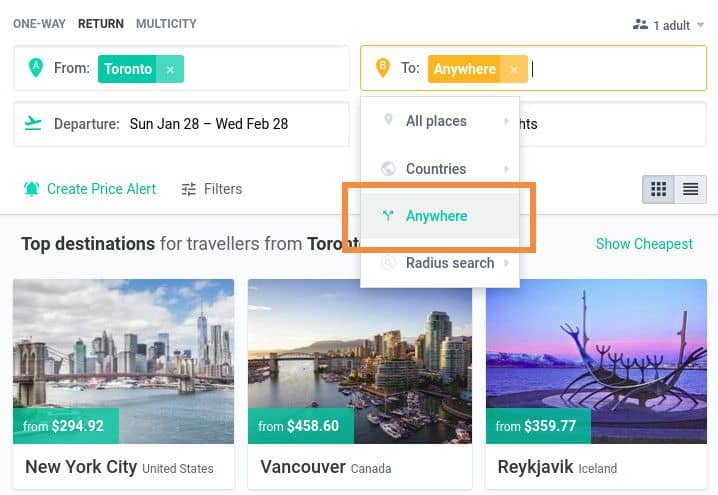Remove the Anywhere destination tag

pyautogui.click(x=514, y=69)
